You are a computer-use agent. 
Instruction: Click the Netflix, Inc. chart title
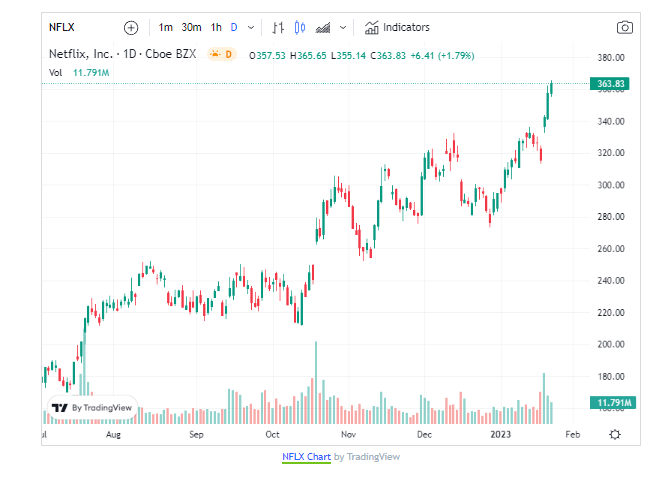coord(122,54)
